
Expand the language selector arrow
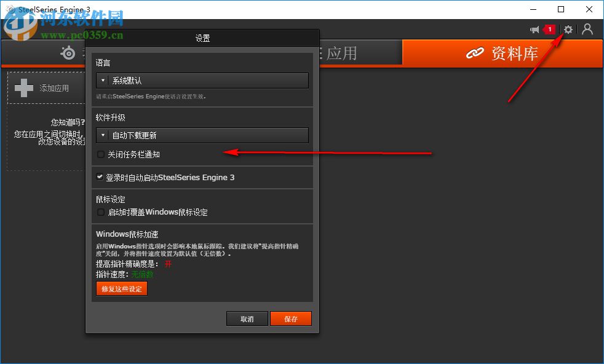click(x=102, y=80)
